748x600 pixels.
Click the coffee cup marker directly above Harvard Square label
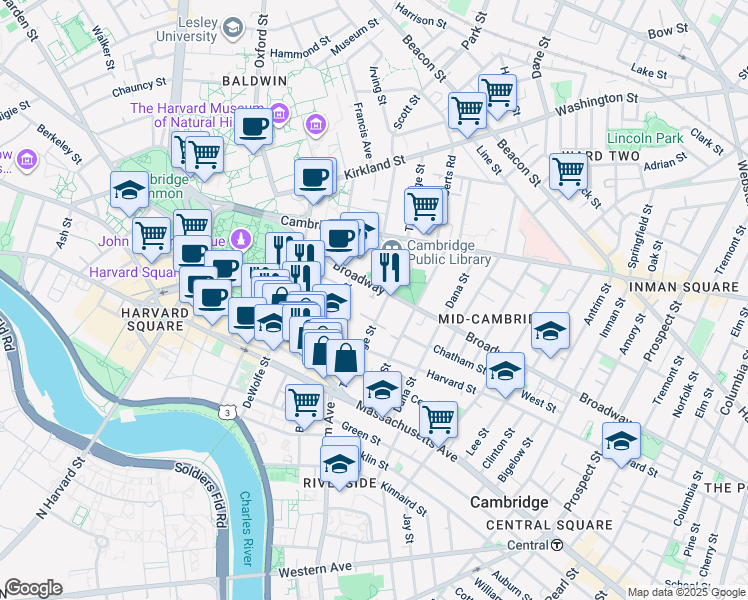[213, 299]
